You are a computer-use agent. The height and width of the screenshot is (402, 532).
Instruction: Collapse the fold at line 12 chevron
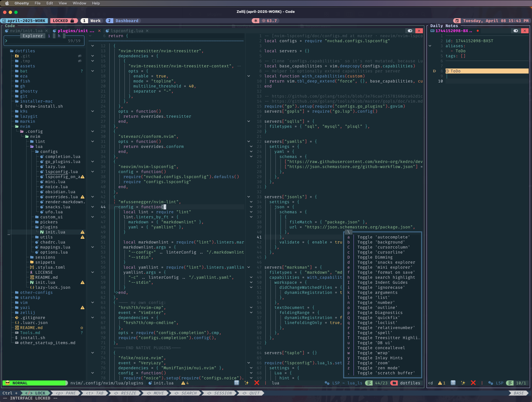(93, 46)
